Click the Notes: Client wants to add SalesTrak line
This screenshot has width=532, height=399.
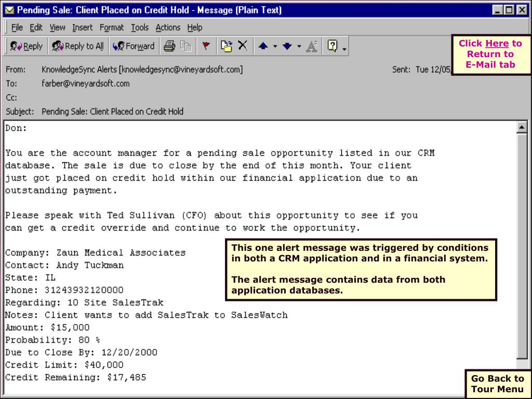146,315
